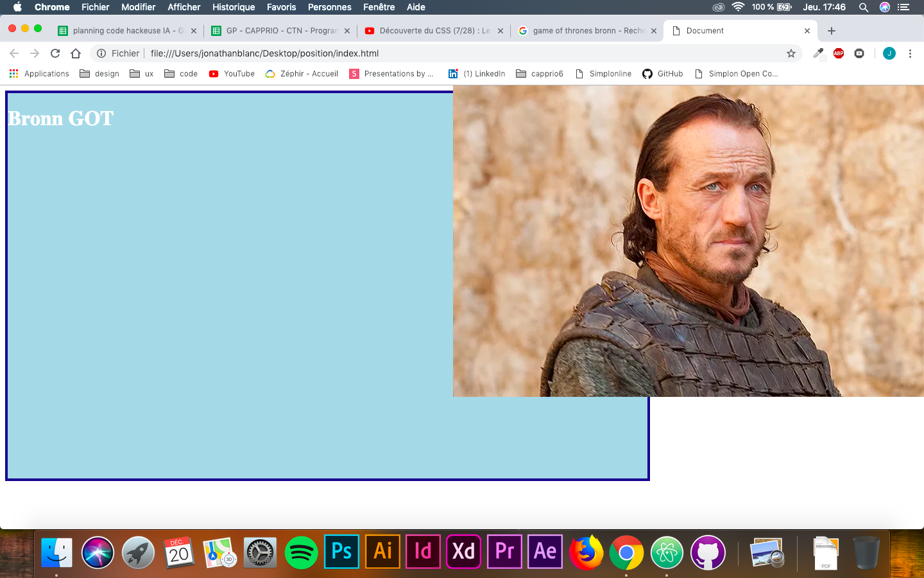Open the Chrome profile avatar J
This screenshot has height=578, width=924.
tap(889, 53)
